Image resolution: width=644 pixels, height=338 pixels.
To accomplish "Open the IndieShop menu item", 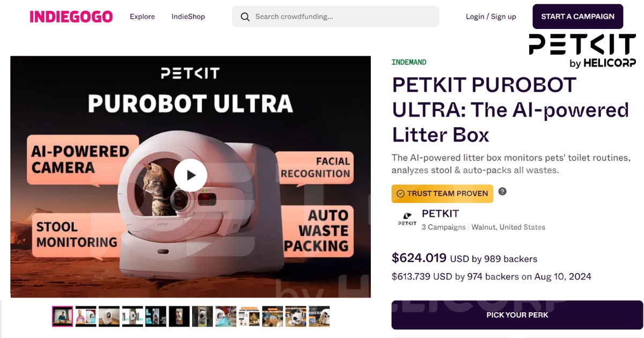I will pyautogui.click(x=188, y=17).
